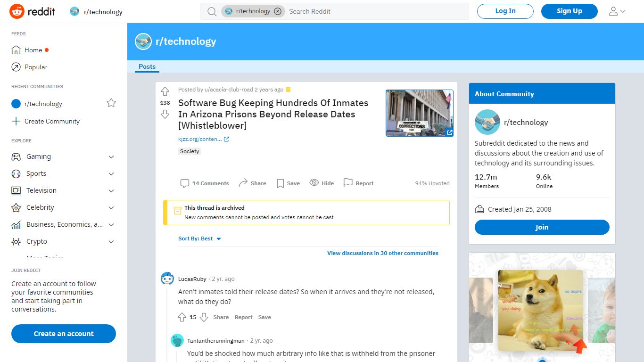
Task: Open the 14 Comments section
Action: coord(205,183)
